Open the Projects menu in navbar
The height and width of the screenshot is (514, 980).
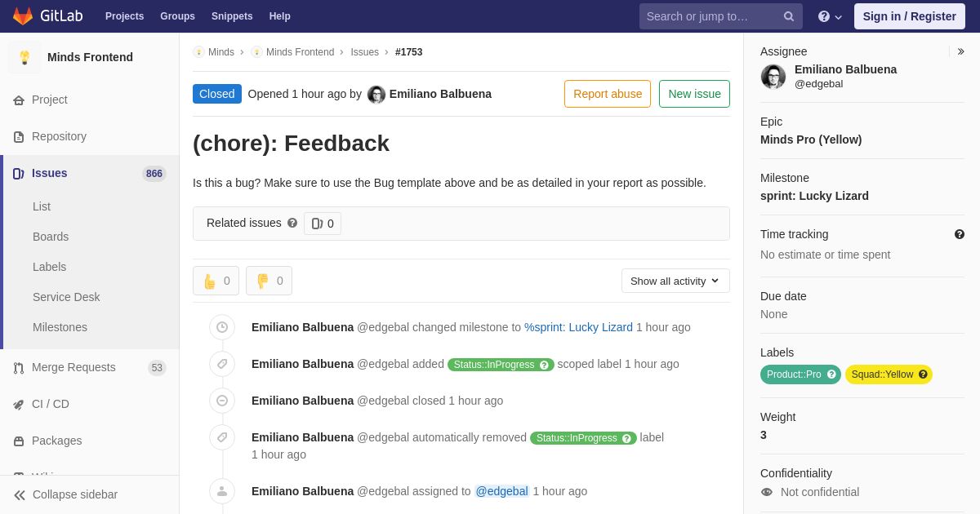[124, 16]
